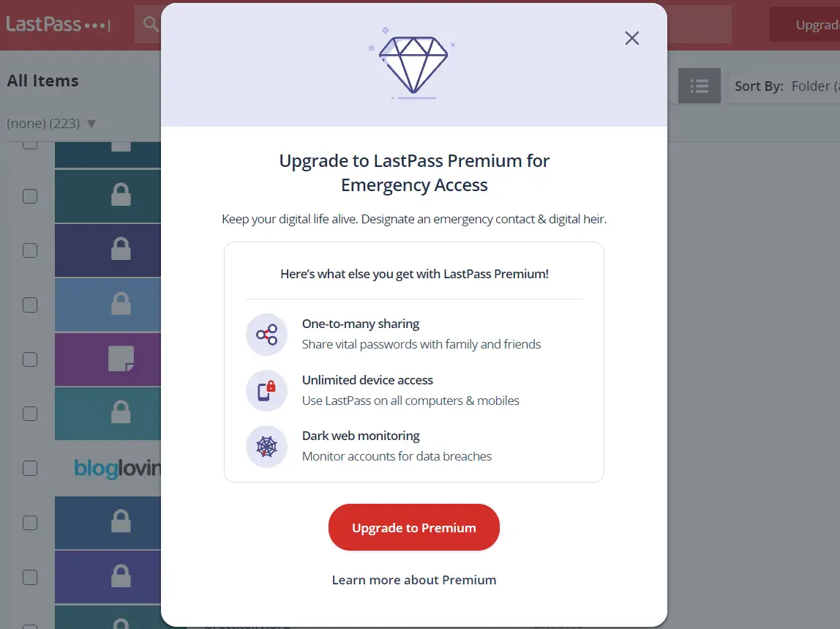The image size is (840, 629).
Task: Tick checkbox beside the bloglovin item
Action: (30, 468)
